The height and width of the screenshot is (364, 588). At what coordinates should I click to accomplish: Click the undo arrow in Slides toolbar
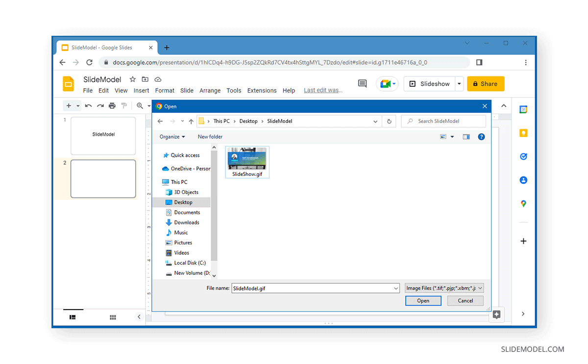point(88,105)
